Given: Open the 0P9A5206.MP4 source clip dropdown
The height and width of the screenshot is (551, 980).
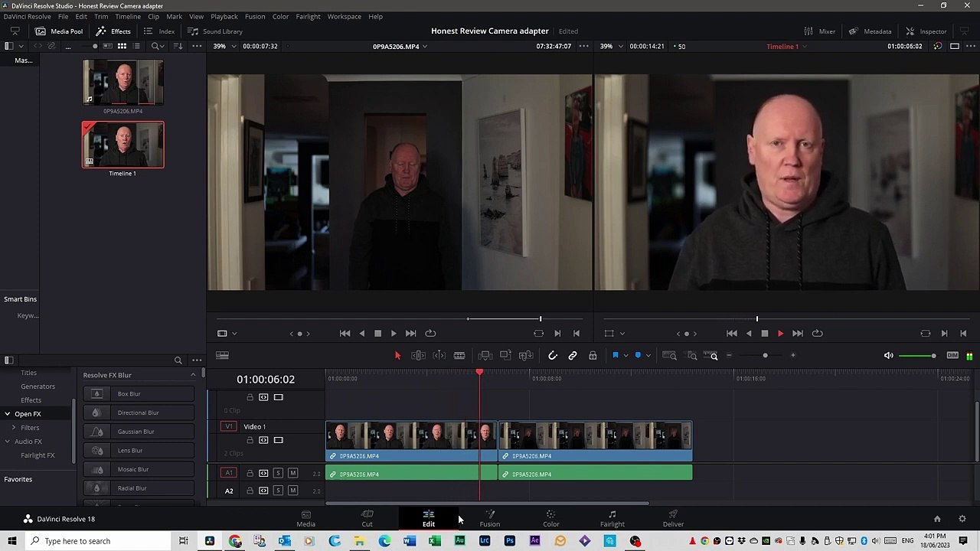Looking at the screenshot, I should coord(400,46).
